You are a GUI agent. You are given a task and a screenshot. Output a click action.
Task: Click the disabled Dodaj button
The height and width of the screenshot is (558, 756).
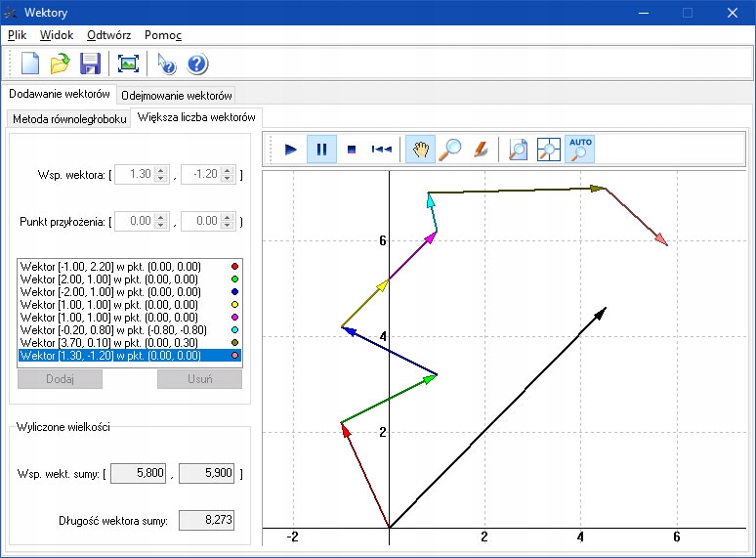coord(60,379)
